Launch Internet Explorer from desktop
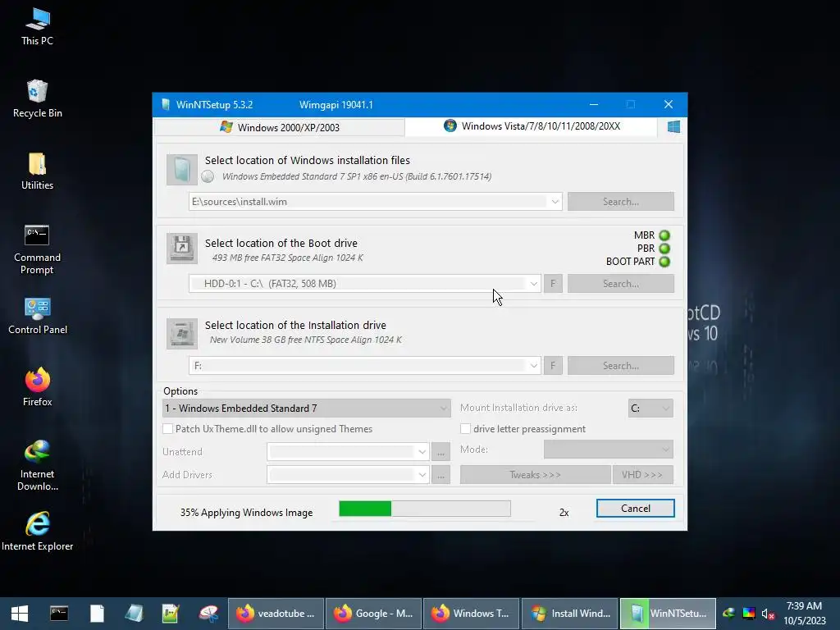The image size is (840, 630). pos(37,532)
